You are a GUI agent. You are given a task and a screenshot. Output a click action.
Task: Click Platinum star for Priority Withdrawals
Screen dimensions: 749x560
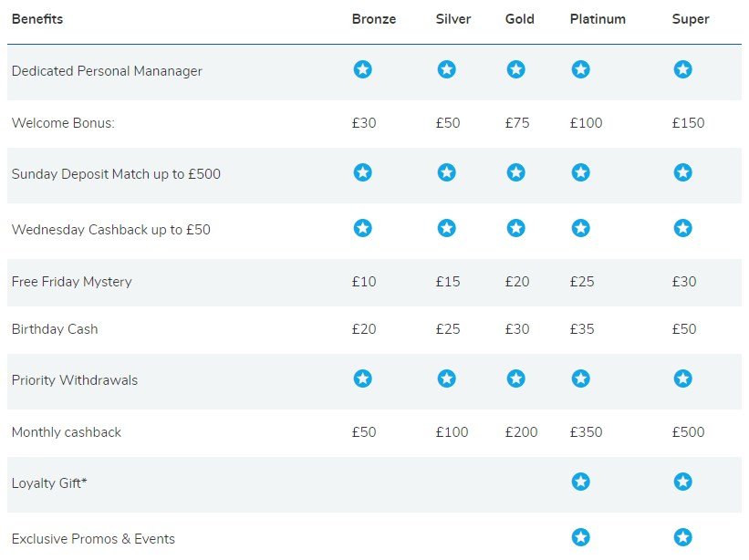[580, 379]
